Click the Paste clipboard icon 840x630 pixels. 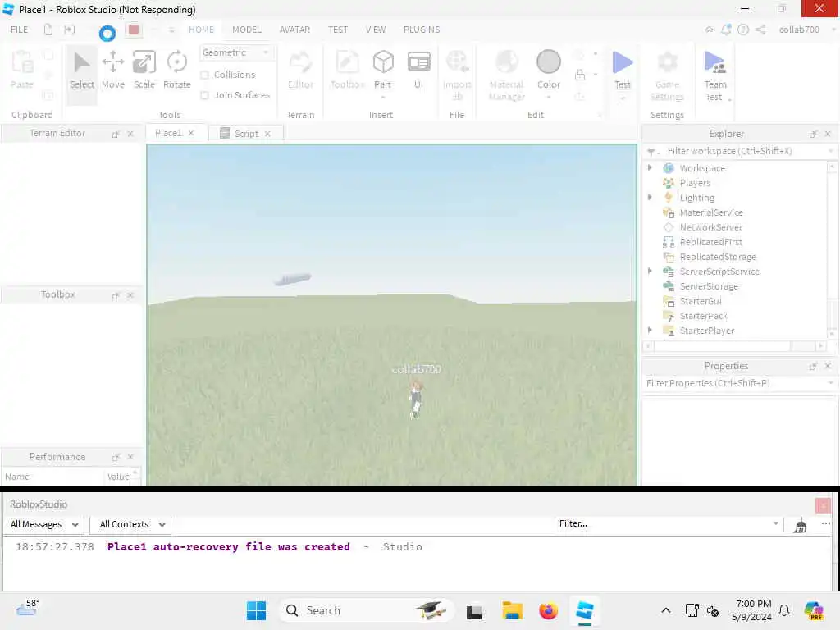pyautogui.click(x=22, y=70)
